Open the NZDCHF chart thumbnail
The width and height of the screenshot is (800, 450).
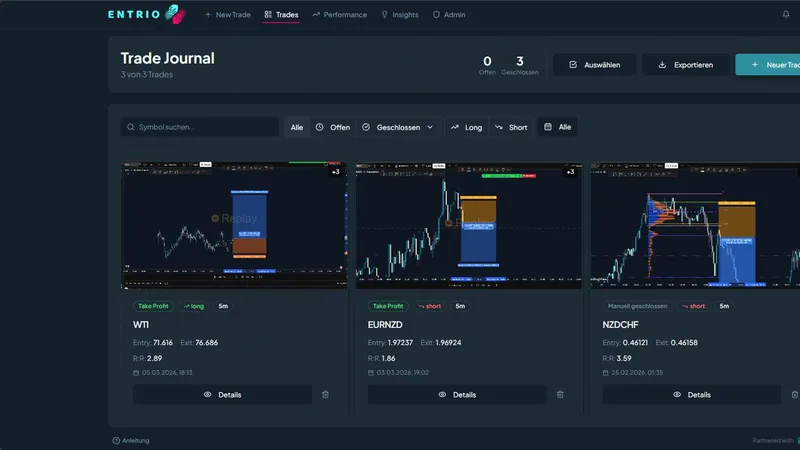695,226
